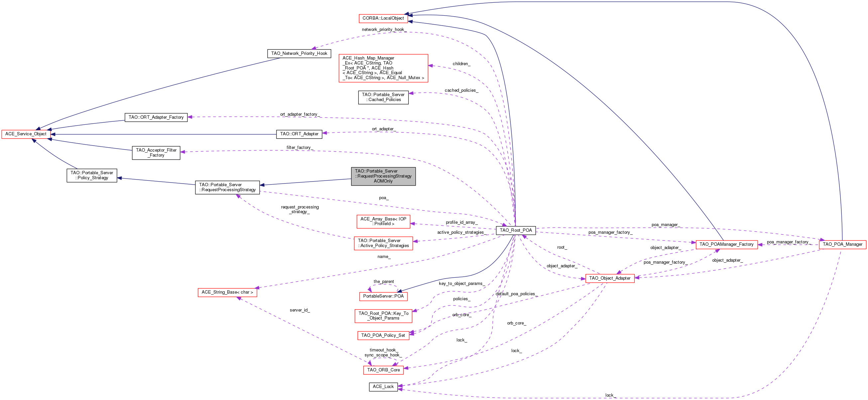The height and width of the screenshot is (400, 868).
Task: Open the TAO_Root_POA node
Action: tap(515, 230)
